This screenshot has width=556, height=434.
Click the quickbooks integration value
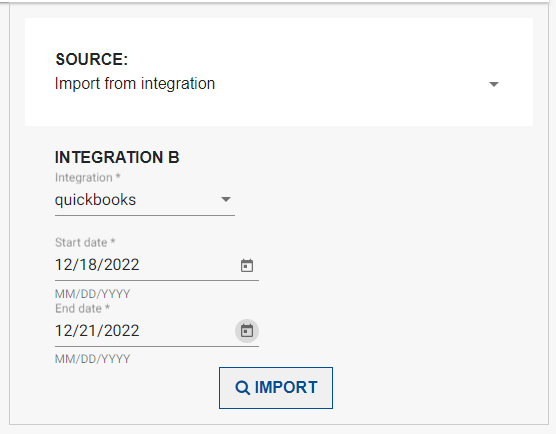(x=95, y=200)
